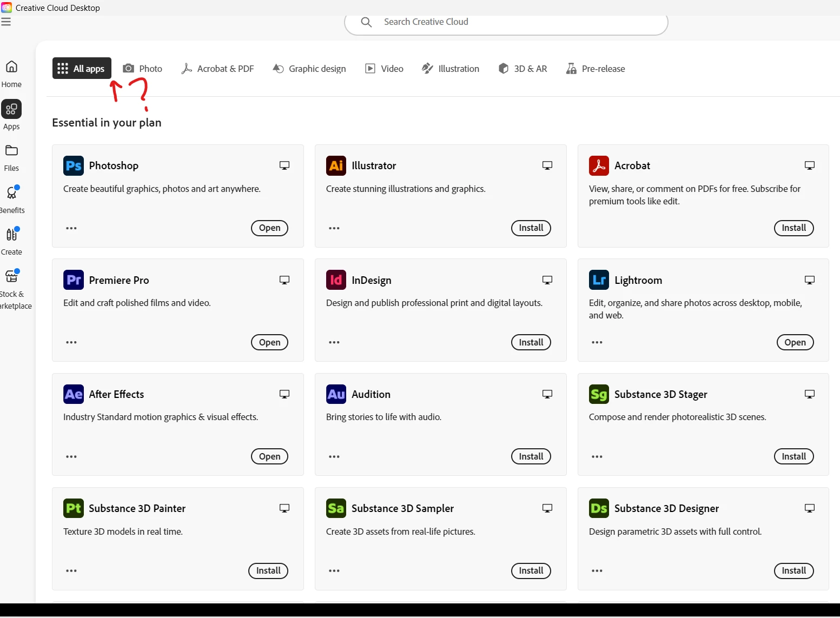The width and height of the screenshot is (840, 618).
Task: Switch to the Photo category tab
Action: (x=143, y=69)
